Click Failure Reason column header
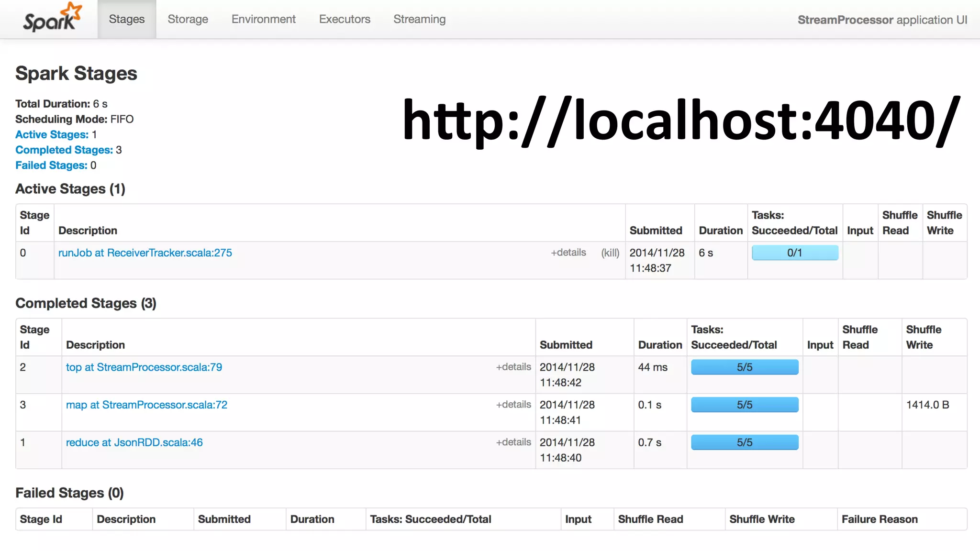Viewport: 980px width, 551px height. coord(880,519)
